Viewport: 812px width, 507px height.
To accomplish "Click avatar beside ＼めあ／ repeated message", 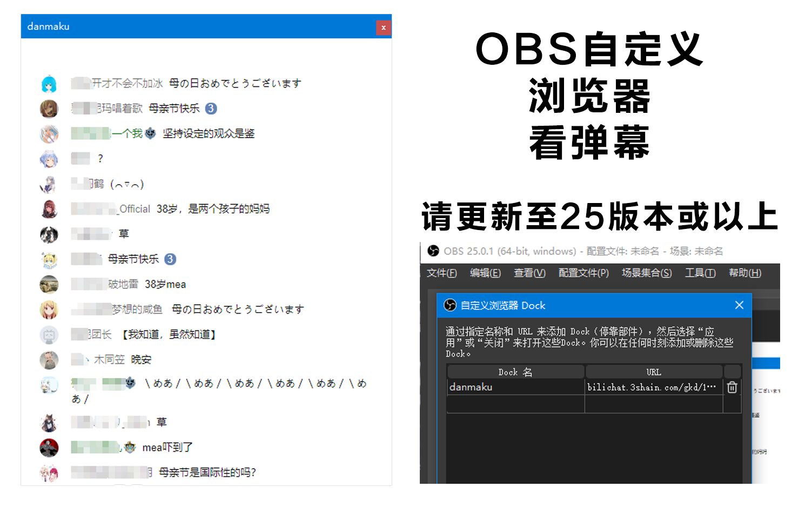I will [x=49, y=385].
